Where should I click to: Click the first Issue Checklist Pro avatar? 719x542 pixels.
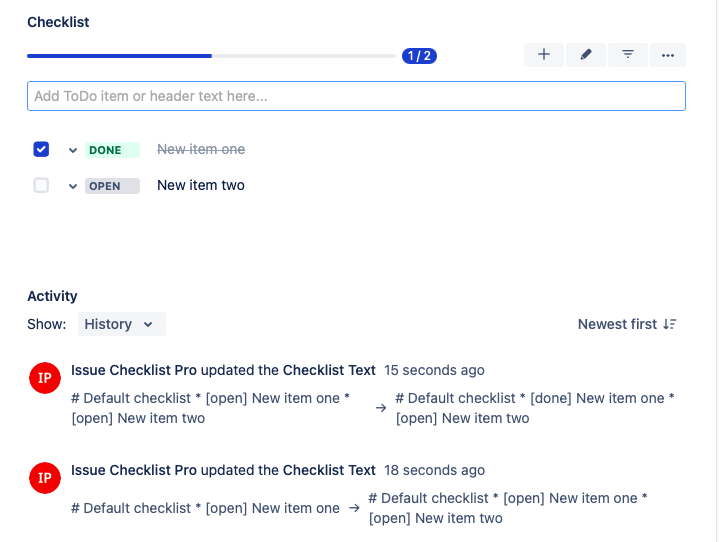tap(45, 378)
